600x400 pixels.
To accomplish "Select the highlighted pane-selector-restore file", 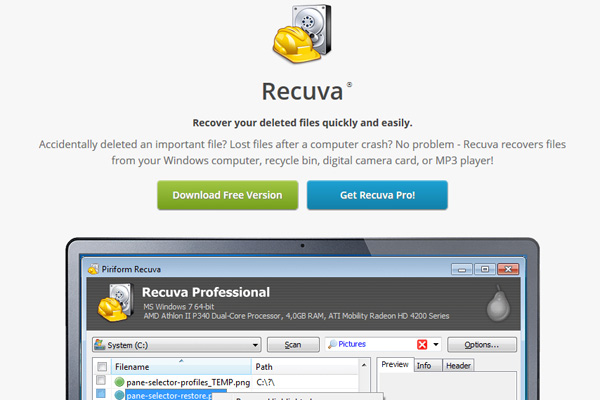I will point(169,395).
